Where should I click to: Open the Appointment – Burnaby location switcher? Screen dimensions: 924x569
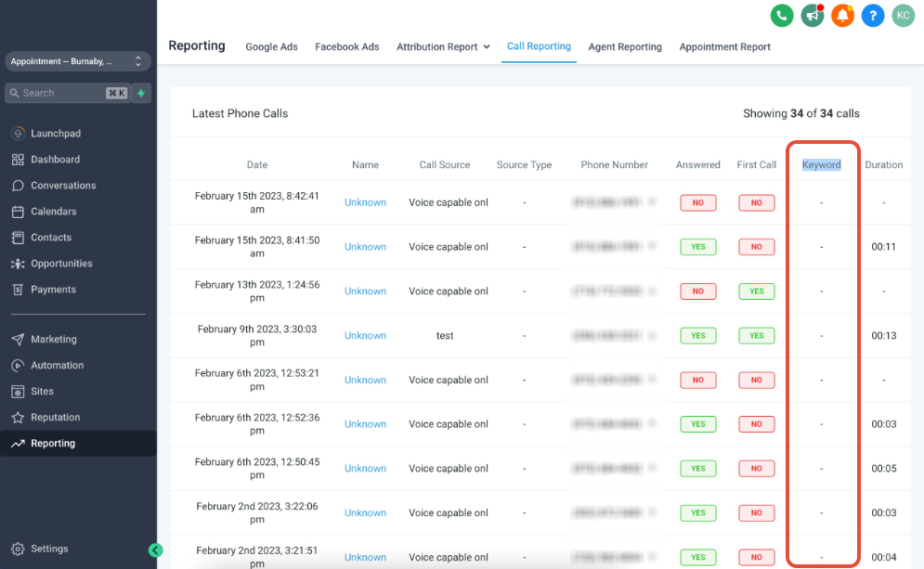click(78, 61)
